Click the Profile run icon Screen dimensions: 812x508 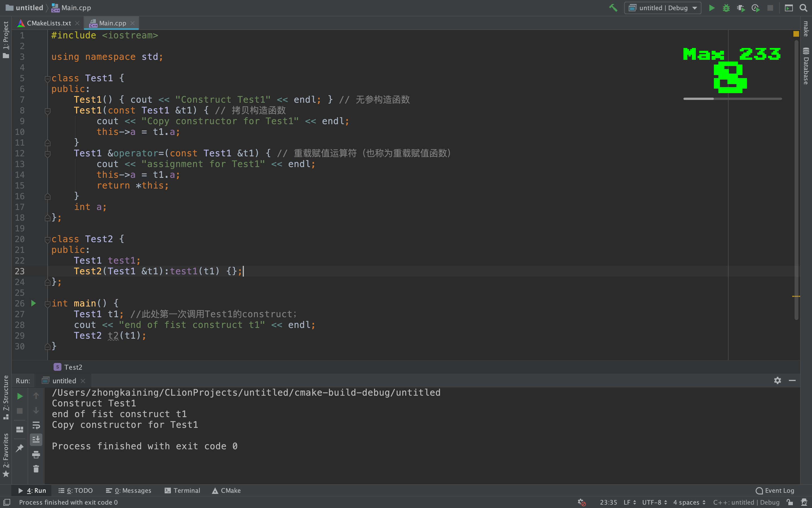pyautogui.click(x=756, y=8)
